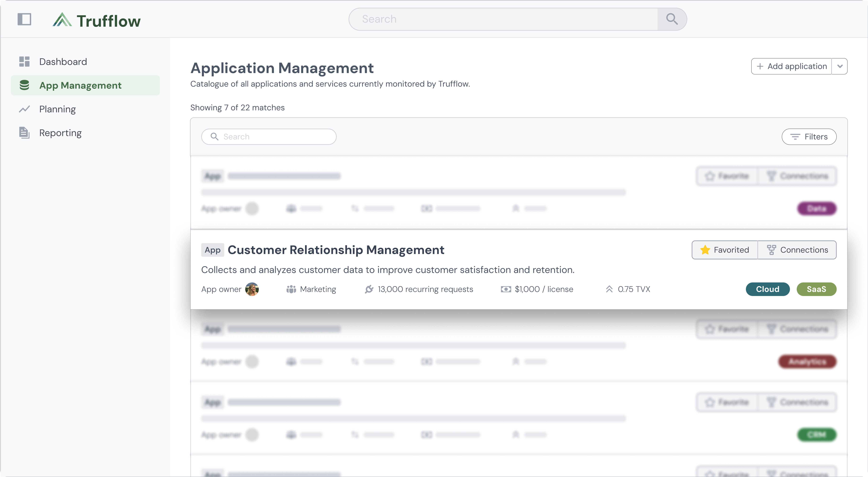Viewport: 868px width, 477px height.
Task: Click the Dashboard grid icon
Action: tap(24, 62)
